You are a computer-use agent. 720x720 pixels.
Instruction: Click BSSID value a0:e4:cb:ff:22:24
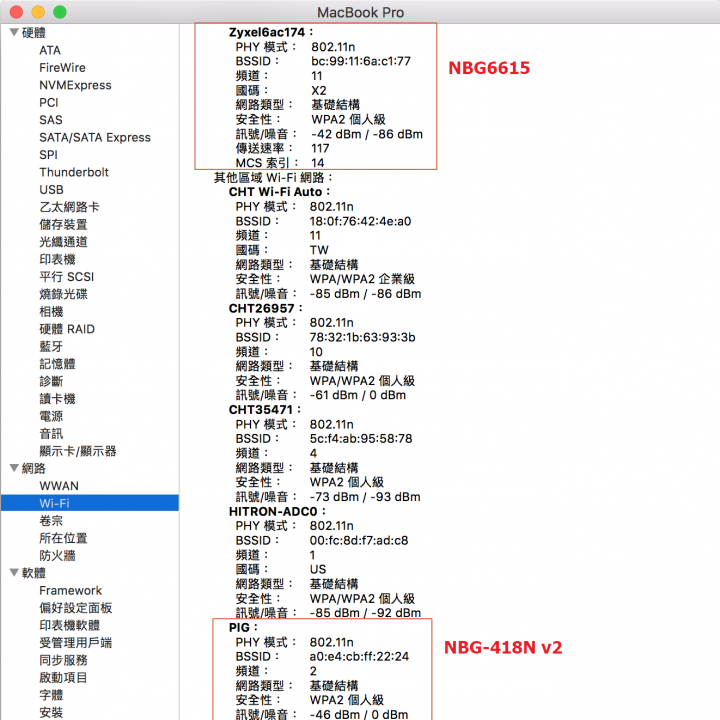[359, 657]
